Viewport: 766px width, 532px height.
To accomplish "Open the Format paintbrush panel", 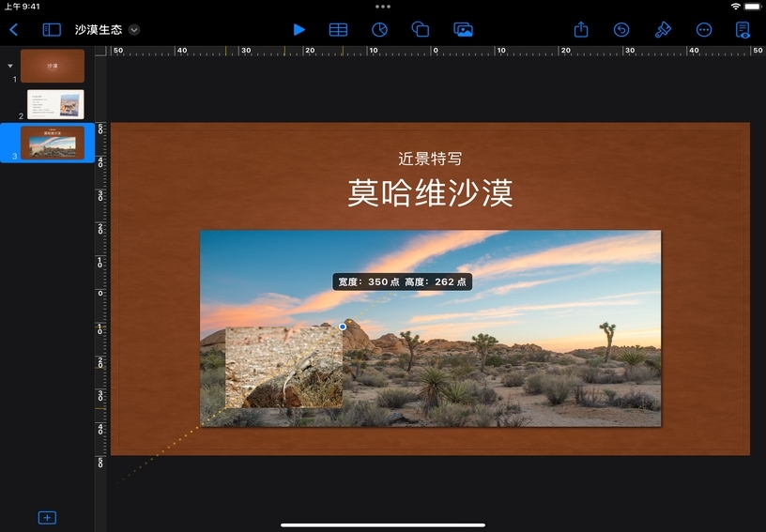I will pos(663,30).
